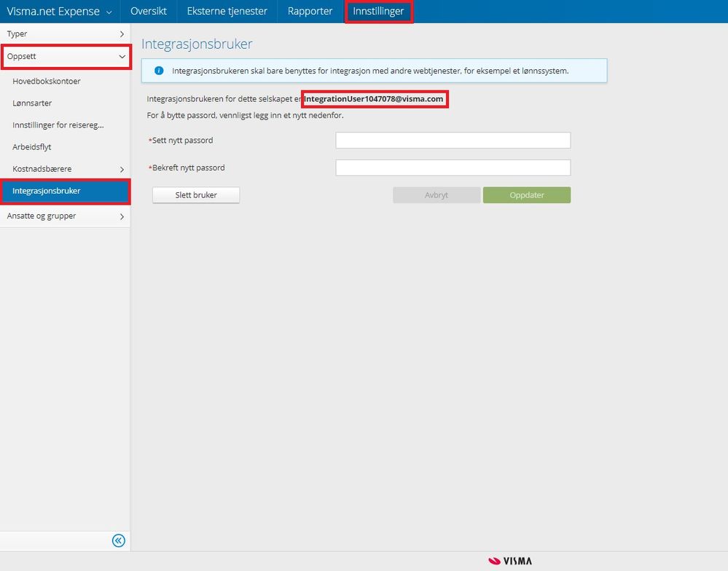The width and height of the screenshot is (728, 571).
Task: Collapse the sidebar with double-chevron icon
Action: coord(118,540)
